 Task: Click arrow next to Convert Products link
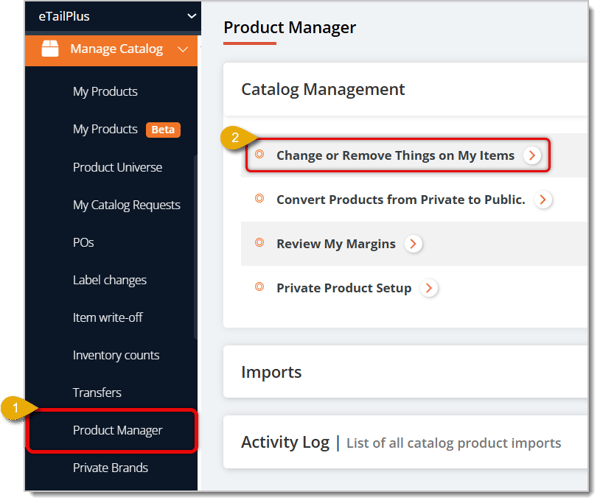pyautogui.click(x=543, y=200)
